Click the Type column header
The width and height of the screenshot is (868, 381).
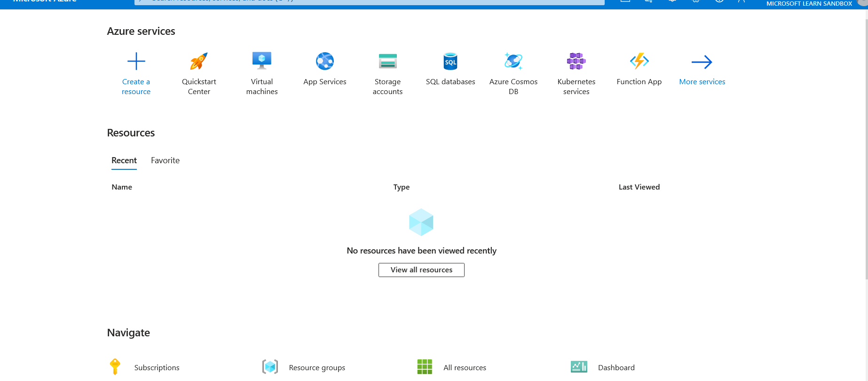tap(402, 187)
